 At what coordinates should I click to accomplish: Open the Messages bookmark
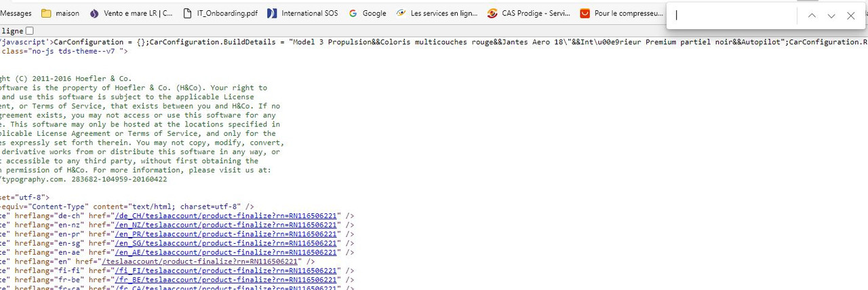click(16, 13)
